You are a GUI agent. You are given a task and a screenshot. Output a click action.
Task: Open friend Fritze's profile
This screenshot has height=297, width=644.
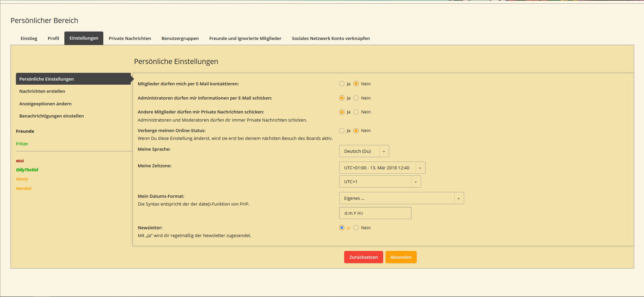click(22, 144)
